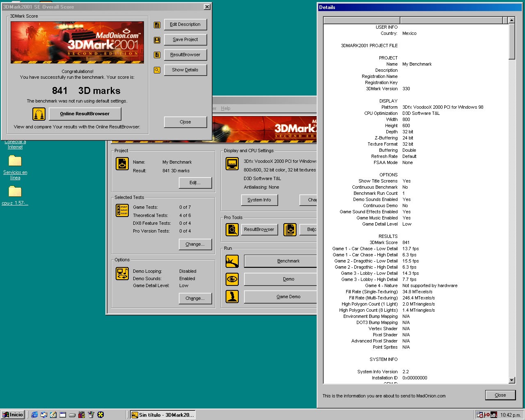Click the 3DMark2001 banner in the score dialog
This screenshot has height=420, width=525.
tap(78, 42)
